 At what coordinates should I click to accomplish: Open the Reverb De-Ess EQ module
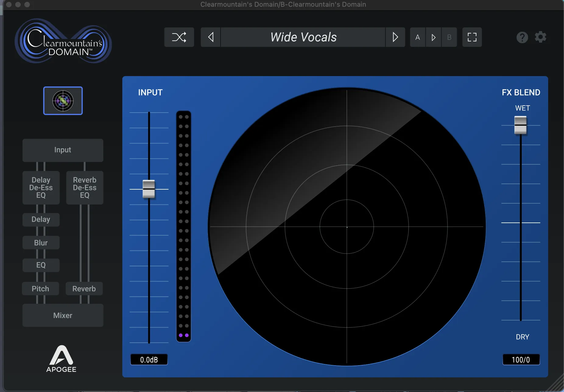point(85,187)
